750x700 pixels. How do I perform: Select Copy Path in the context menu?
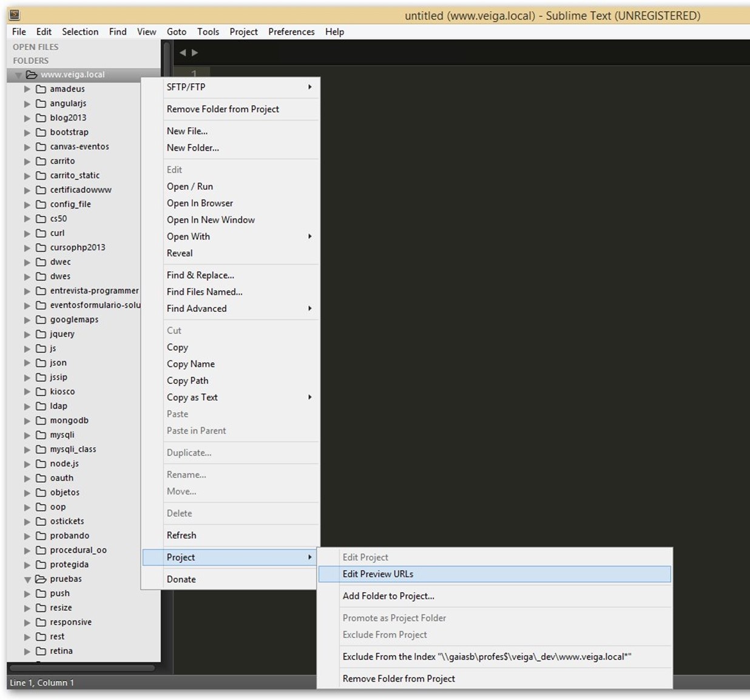[x=187, y=380]
